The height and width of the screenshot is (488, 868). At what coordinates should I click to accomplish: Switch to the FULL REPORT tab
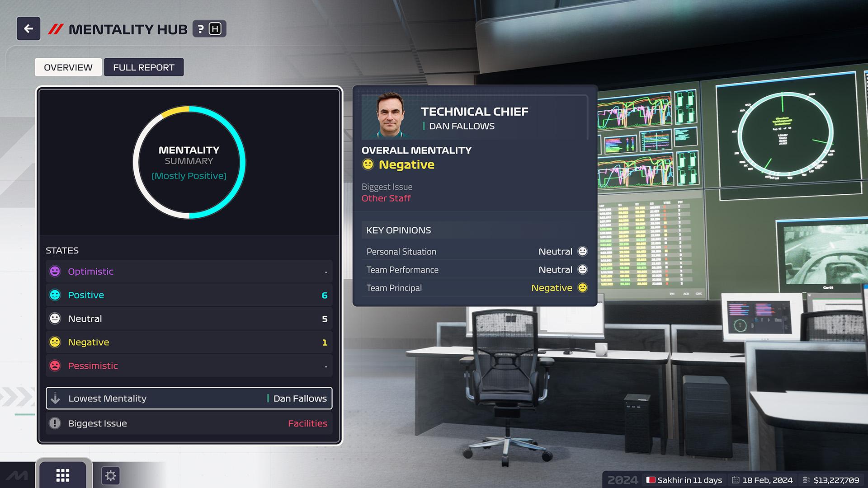144,67
